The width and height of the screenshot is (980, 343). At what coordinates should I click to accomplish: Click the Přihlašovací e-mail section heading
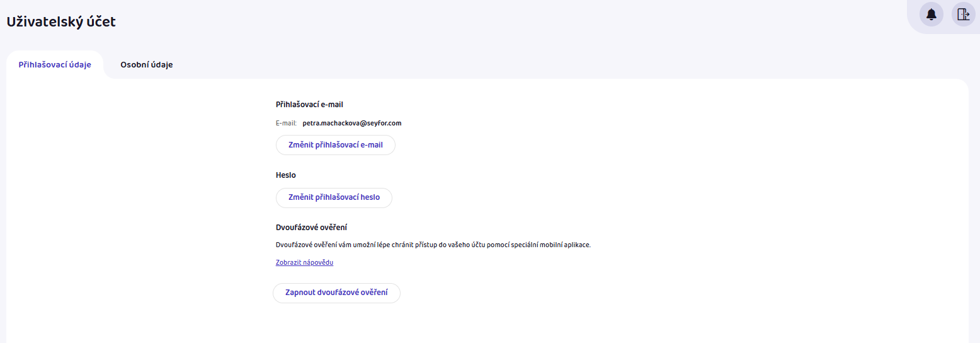309,105
